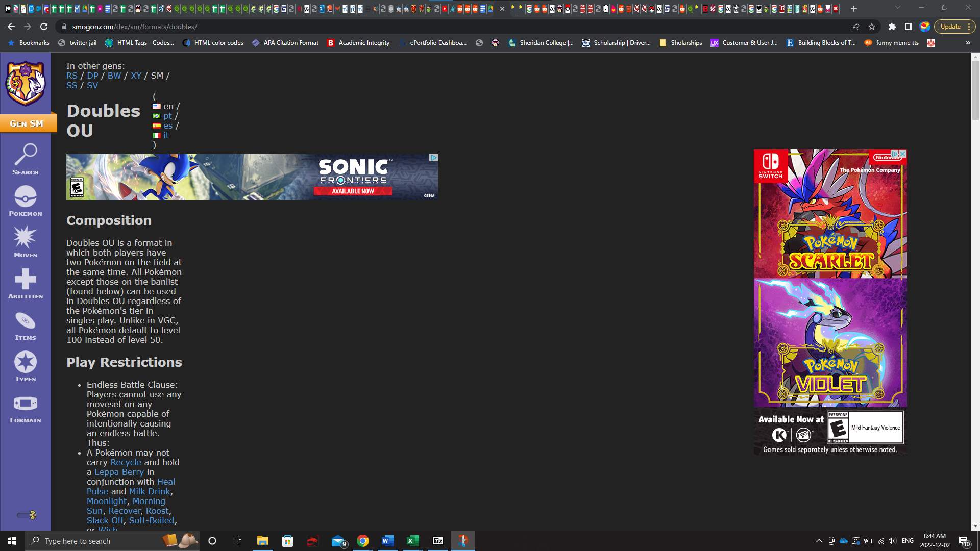
Task: Open the volume control in tray
Action: [892, 541]
